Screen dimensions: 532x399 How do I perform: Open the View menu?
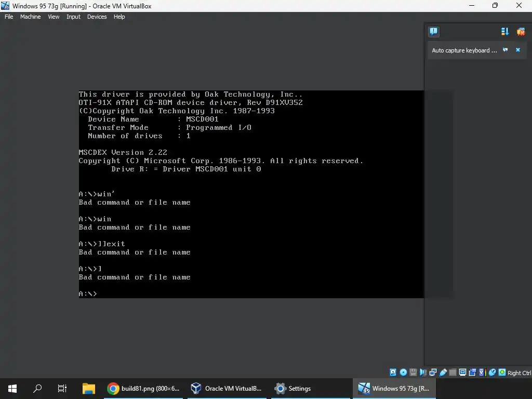coord(54,17)
